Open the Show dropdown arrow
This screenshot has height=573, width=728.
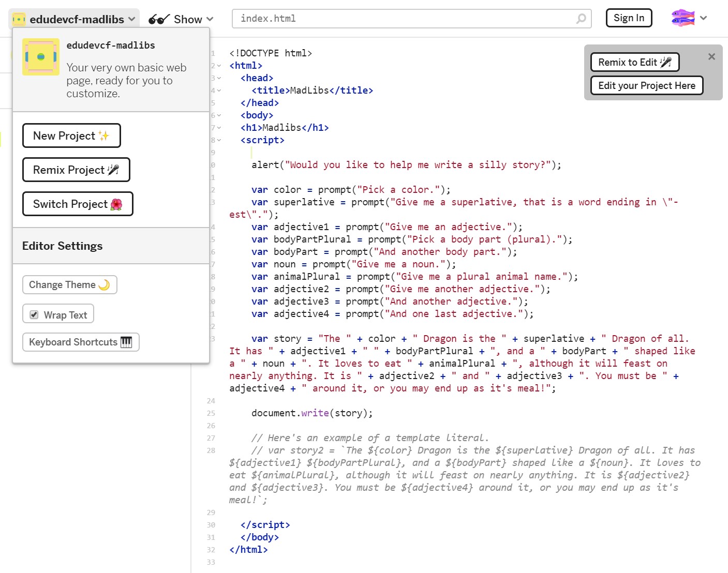point(209,19)
